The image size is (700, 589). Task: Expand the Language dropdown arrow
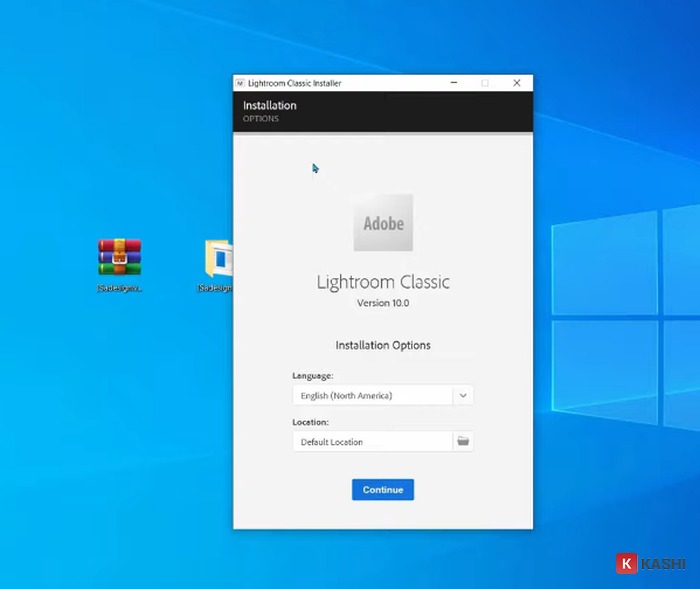click(x=463, y=395)
